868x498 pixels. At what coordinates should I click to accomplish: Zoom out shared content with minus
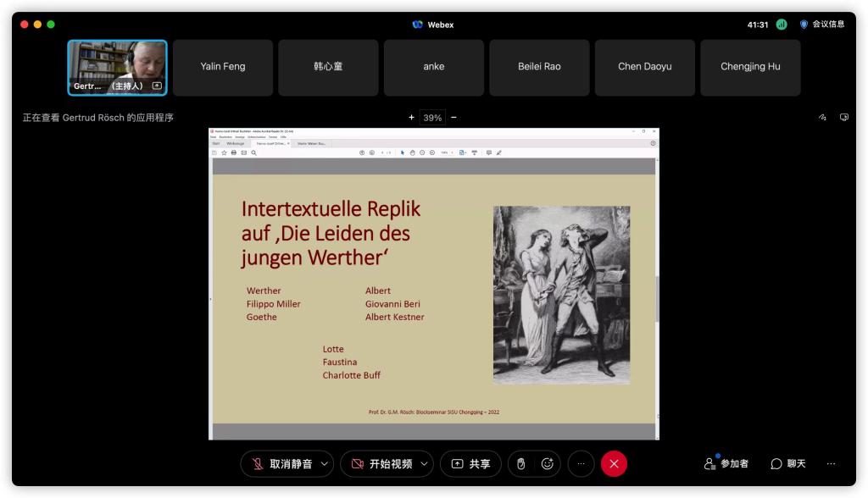(453, 118)
